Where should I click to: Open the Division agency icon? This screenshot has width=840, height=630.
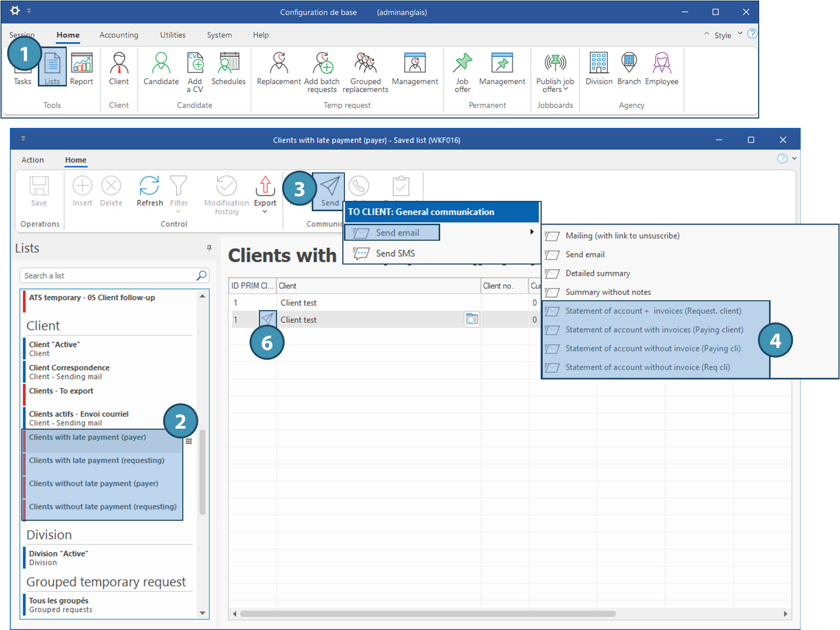click(599, 63)
